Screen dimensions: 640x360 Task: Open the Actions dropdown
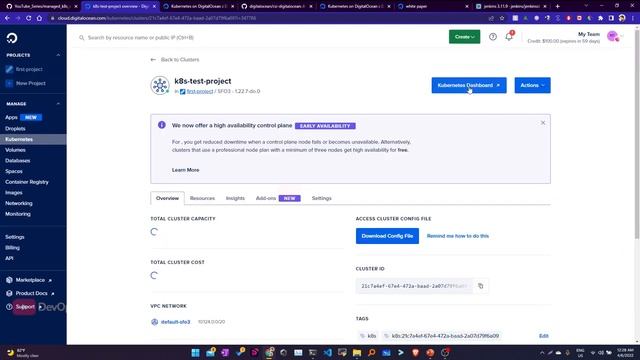tap(532, 85)
